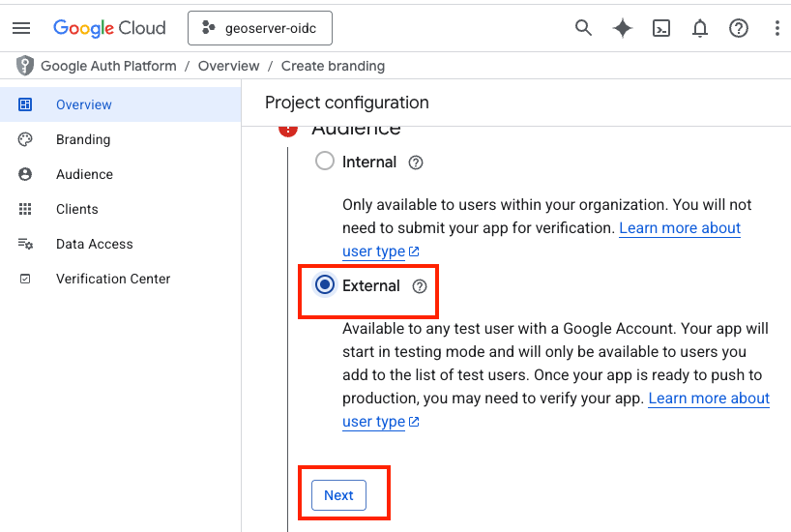Click help icon beside External option
Screen dimensions: 791x532
pos(420,286)
